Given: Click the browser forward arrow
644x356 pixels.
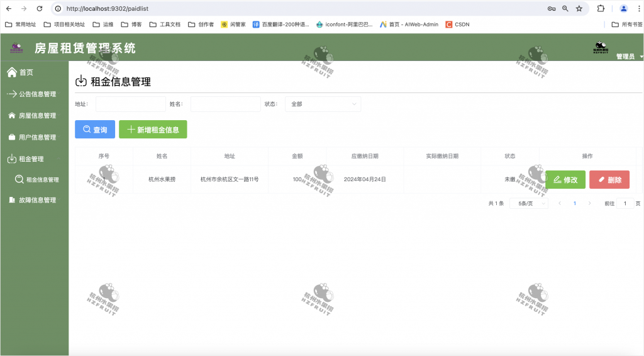Looking at the screenshot, I should click(24, 9).
